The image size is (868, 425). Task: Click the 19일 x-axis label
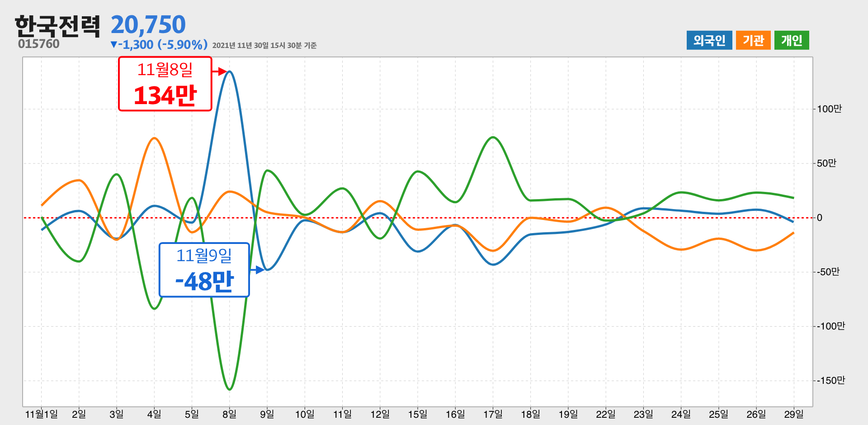click(x=568, y=414)
